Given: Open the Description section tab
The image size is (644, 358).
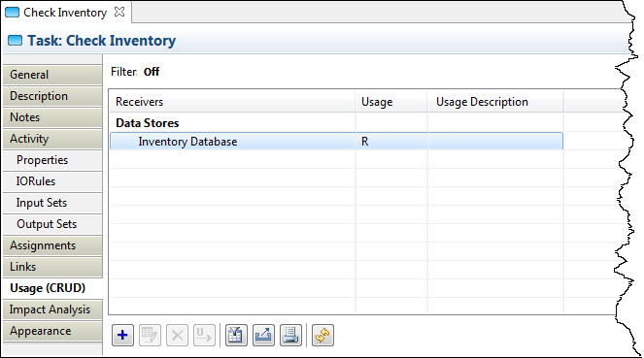Looking at the screenshot, I should (x=52, y=96).
